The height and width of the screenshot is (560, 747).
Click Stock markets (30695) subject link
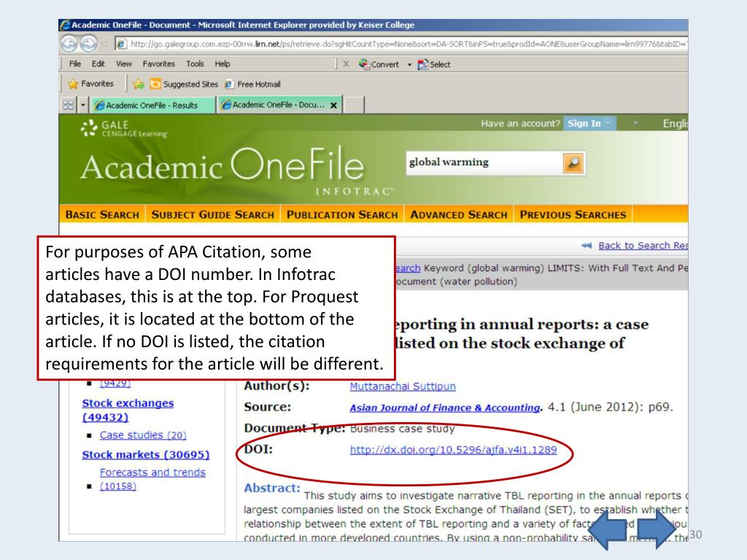click(146, 455)
